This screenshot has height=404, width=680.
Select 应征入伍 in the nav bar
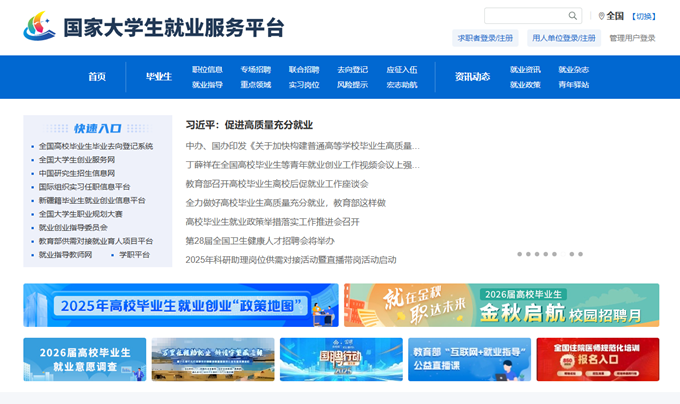tap(402, 69)
